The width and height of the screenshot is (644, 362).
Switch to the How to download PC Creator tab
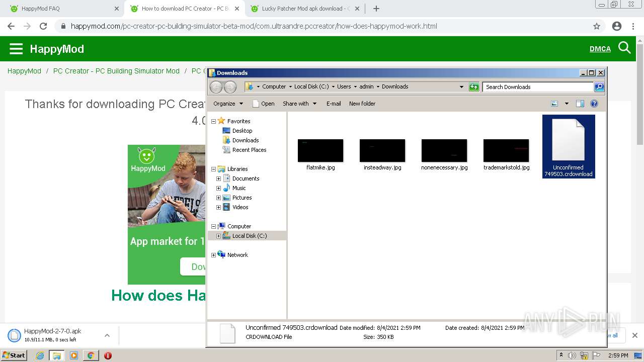(x=184, y=9)
